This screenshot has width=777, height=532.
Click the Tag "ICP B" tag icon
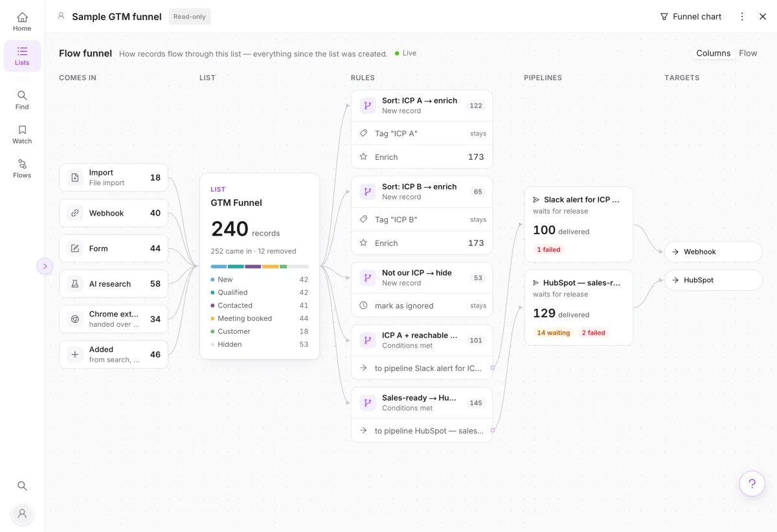click(363, 219)
